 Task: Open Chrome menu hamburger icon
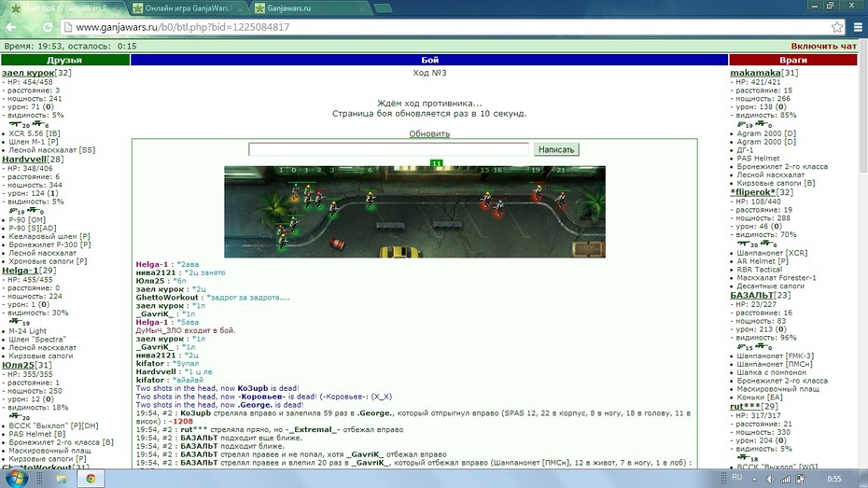(858, 27)
